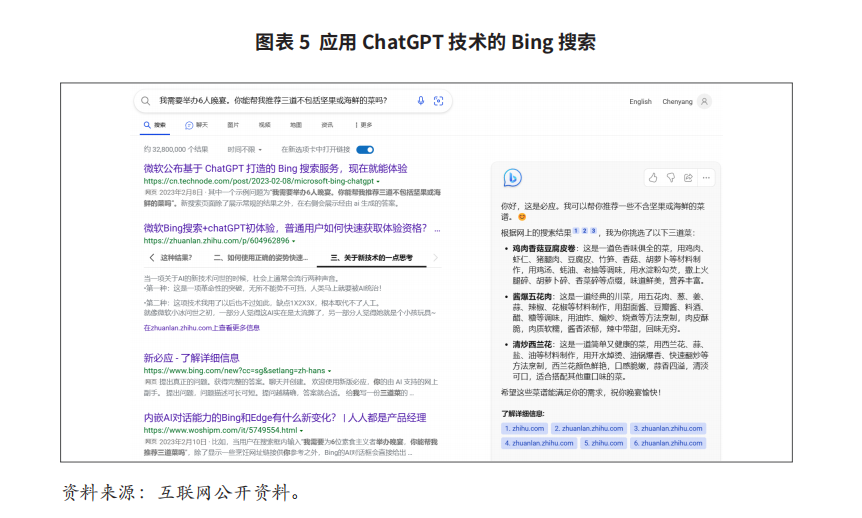Open source chip 3. zhuanlan.zhihu.com
862x518 pixels.
click(x=668, y=428)
